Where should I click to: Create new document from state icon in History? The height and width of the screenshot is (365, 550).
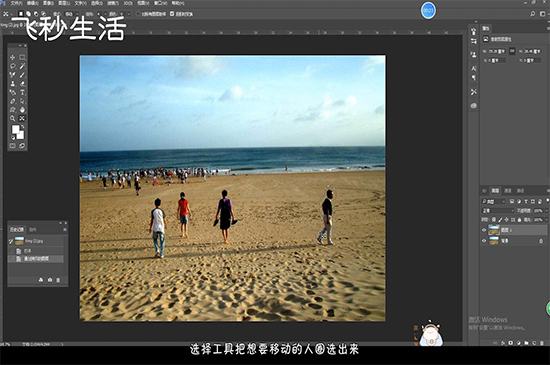point(41,280)
